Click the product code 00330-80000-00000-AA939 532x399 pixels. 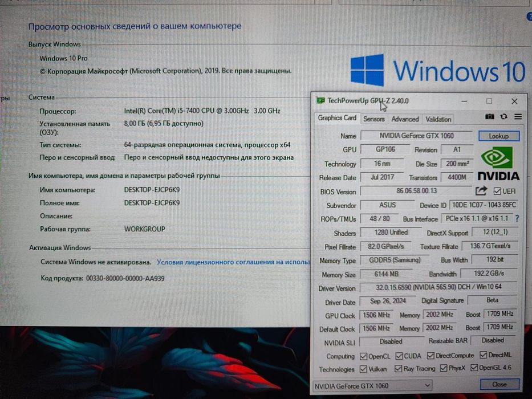click(x=125, y=279)
